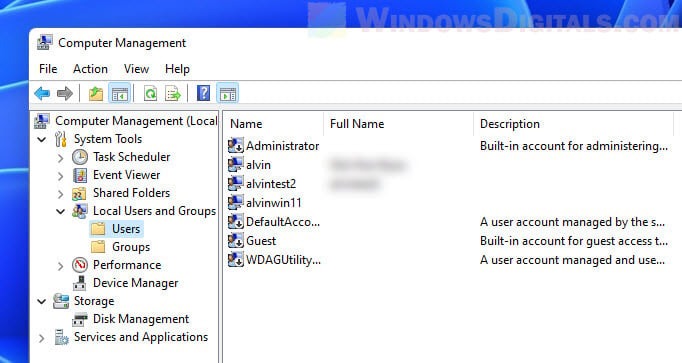Select Disk Management in the tree
Image resolution: width=682 pixels, height=363 pixels.
click(141, 319)
